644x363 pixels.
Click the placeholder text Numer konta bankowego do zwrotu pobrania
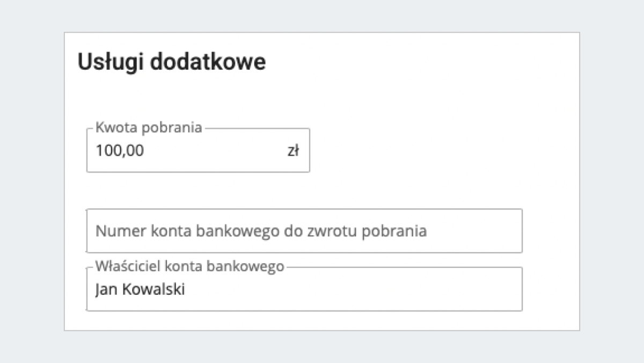tap(260, 230)
